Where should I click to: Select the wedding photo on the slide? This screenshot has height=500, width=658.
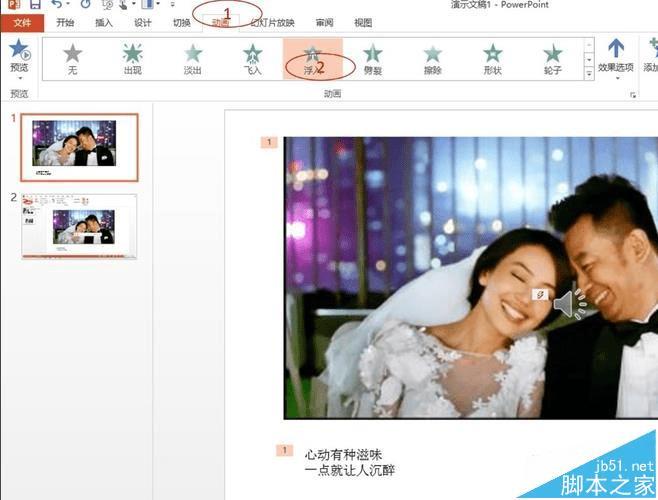coord(471,278)
